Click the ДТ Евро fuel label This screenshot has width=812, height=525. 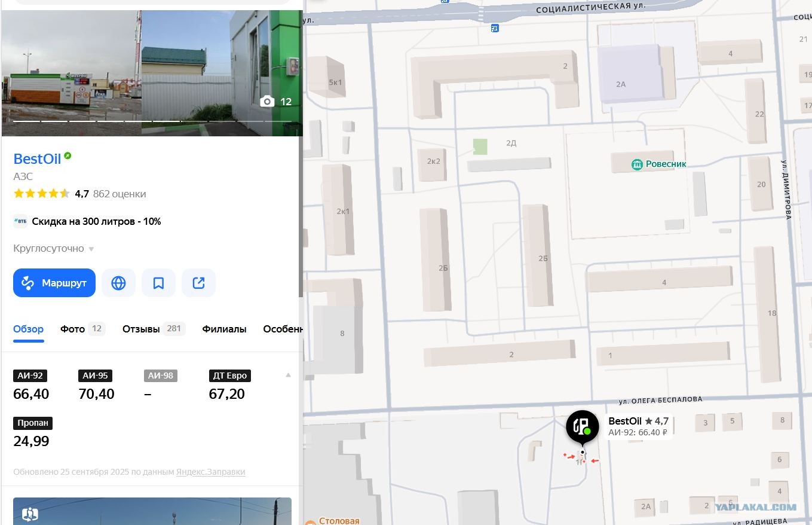pyautogui.click(x=230, y=376)
